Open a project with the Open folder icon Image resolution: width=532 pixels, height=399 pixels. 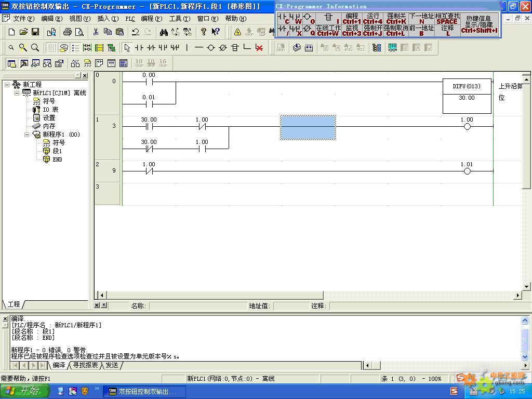coord(23,32)
